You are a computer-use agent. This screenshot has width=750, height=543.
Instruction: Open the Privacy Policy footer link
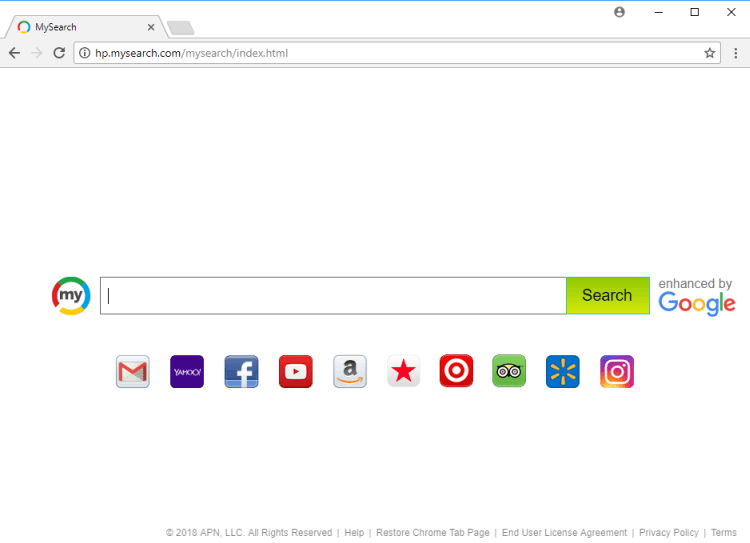coord(669,532)
